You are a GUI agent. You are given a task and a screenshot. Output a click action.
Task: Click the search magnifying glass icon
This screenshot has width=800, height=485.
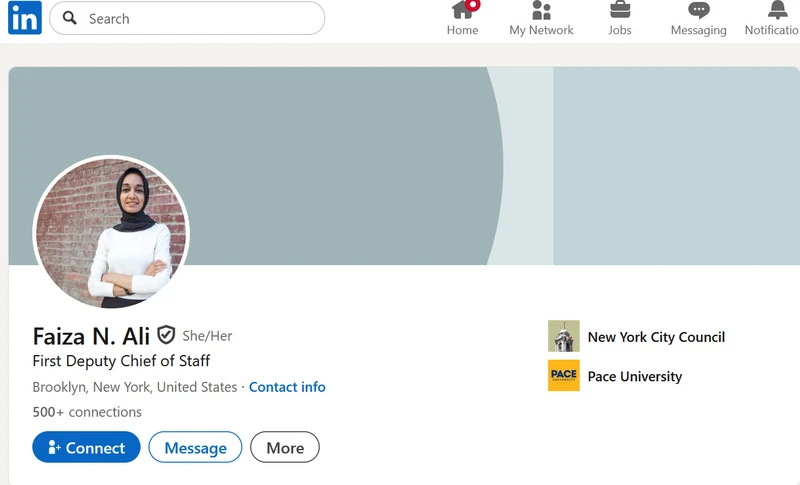[70, 18]
